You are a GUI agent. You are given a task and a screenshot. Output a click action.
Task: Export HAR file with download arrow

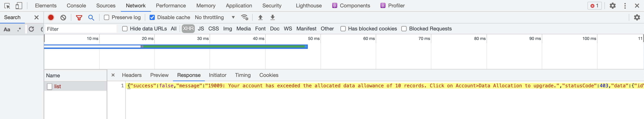tap(272, 17)
